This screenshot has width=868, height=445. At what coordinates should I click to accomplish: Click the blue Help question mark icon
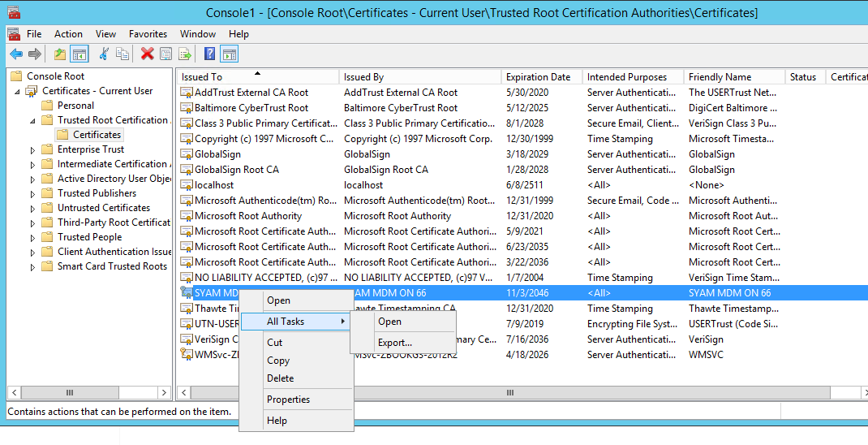point(209,54)
